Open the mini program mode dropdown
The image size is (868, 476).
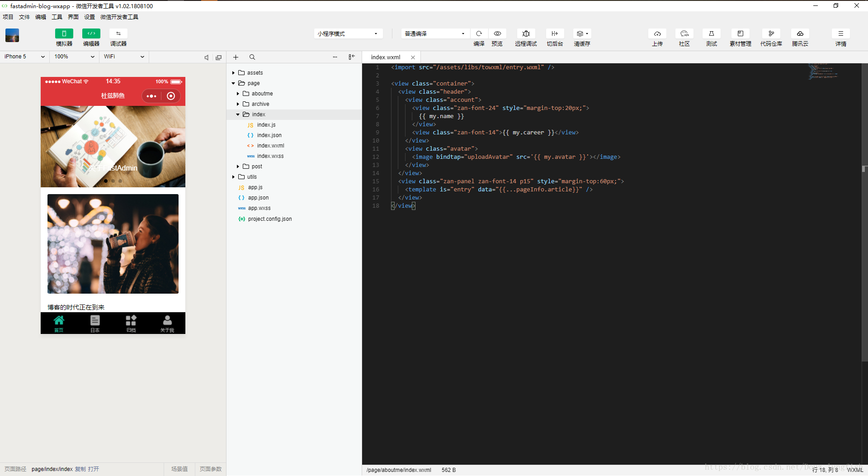click(x=348, y=33)
